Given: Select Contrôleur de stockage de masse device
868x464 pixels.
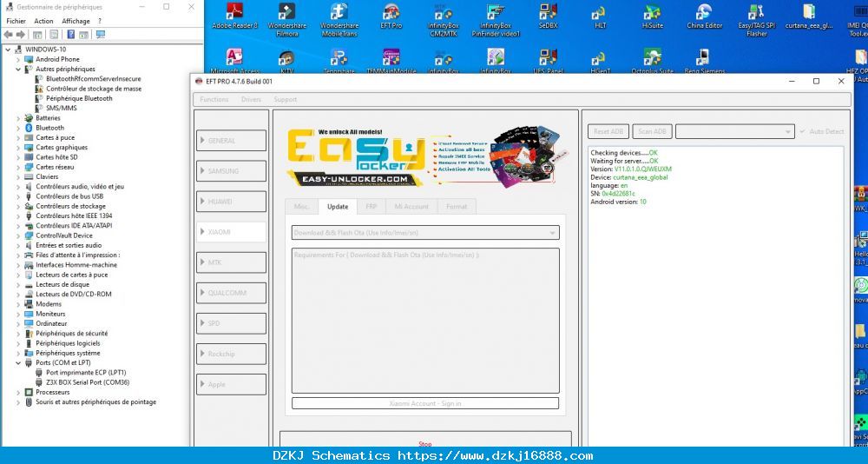Looking at the screenshot, I should (x=94, y=89).
